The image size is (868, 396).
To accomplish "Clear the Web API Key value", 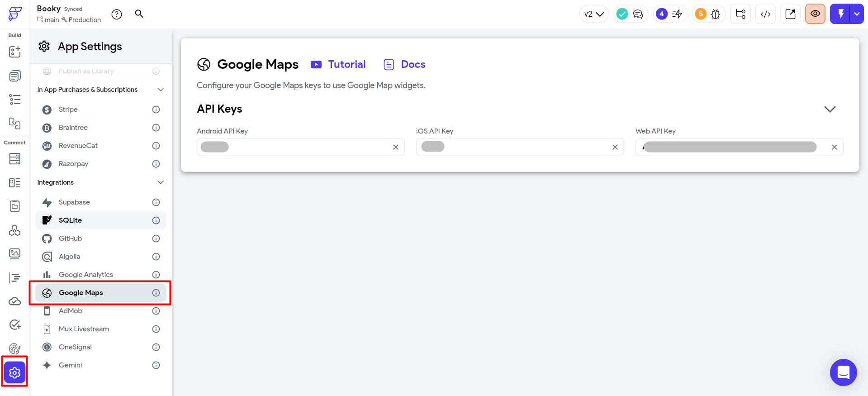I will pyautogui.click(x=835, y=147).
